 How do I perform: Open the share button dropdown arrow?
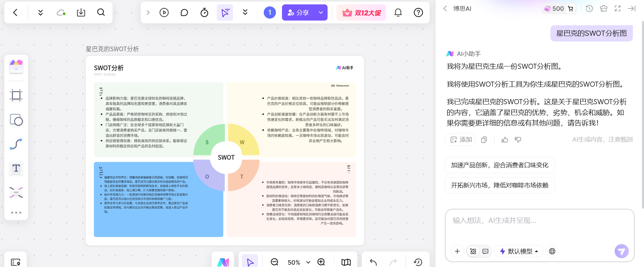[x=321, y=12]
